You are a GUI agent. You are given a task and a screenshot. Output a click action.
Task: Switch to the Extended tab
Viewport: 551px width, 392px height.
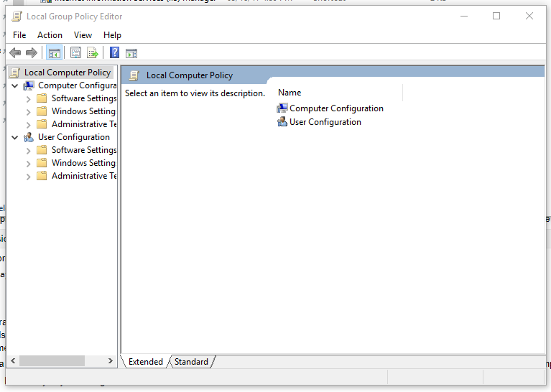[146, 362]
